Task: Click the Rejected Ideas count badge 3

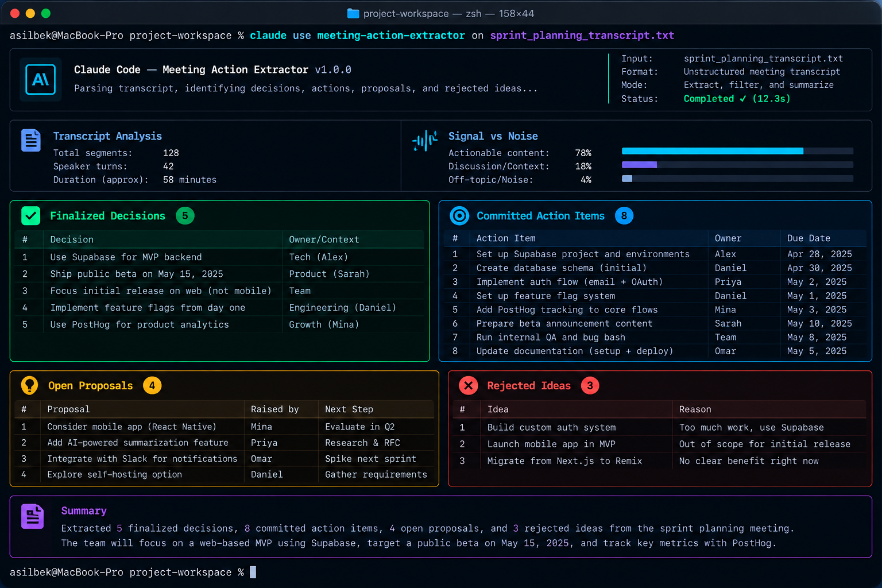Action: 590,385
